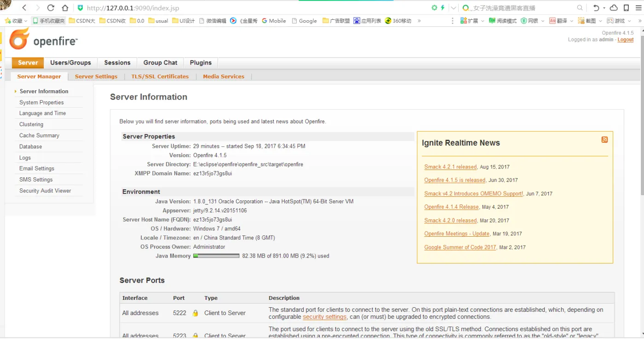Screen dimensions: 644x339
Task: Open the Server Settings sub-tab
Action: tap(96, 76)
